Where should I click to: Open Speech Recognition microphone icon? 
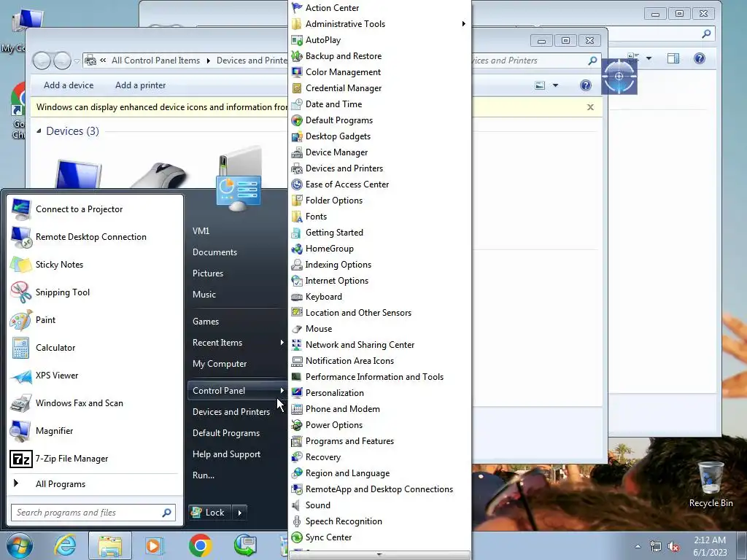click(297, 521)
